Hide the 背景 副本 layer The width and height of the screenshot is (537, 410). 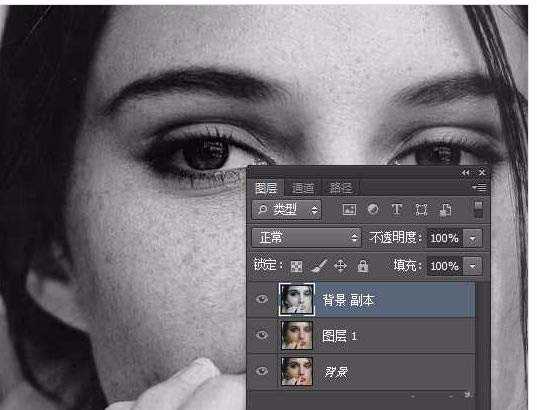(262, 299)
